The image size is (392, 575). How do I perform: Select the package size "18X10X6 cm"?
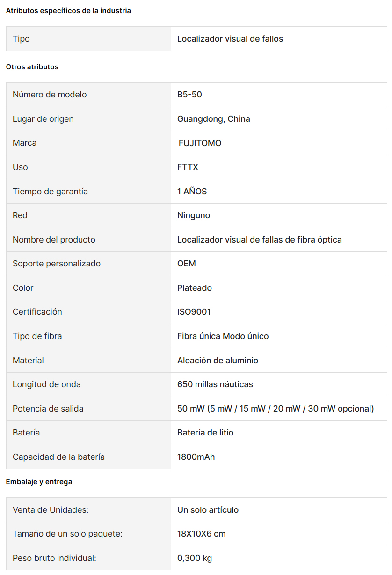tap(201, 534)
